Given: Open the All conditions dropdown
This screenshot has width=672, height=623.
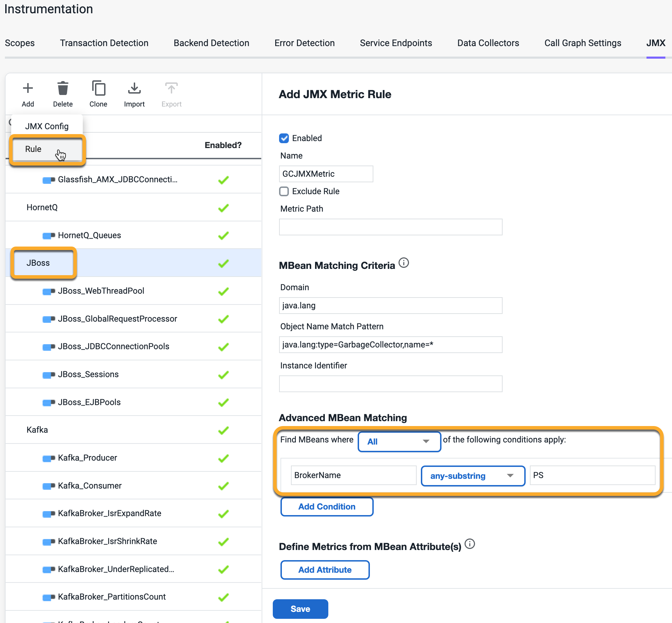Looking at the screenshot, I should (399, 442).
